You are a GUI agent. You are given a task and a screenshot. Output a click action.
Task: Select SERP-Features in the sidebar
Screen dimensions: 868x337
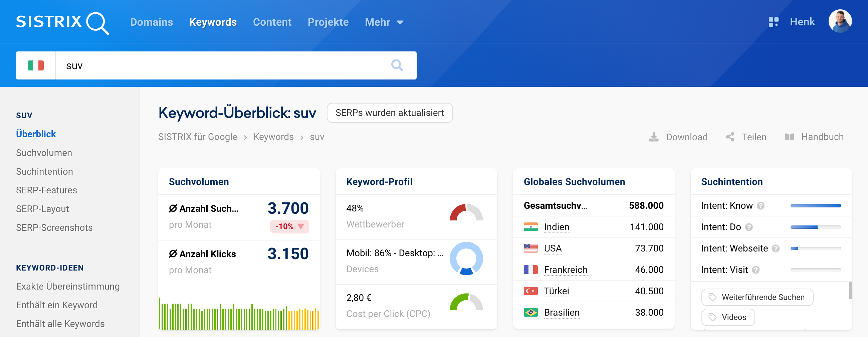[x=46, y=190]
